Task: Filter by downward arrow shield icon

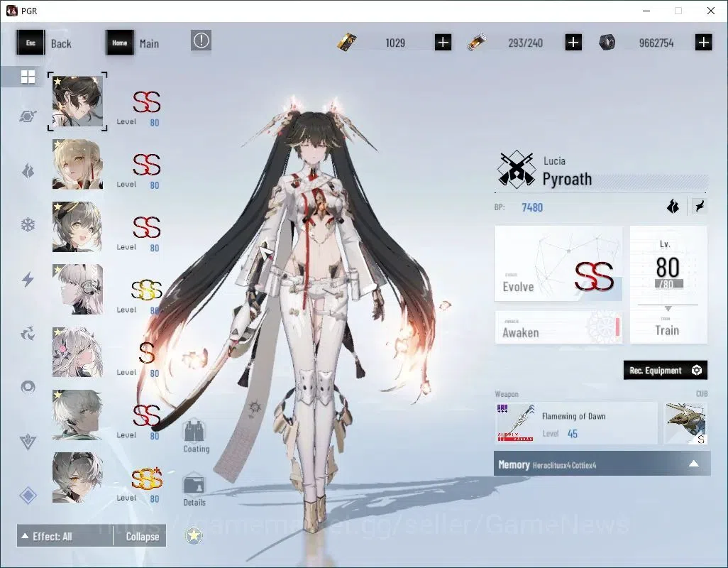Action: point(28,442)
